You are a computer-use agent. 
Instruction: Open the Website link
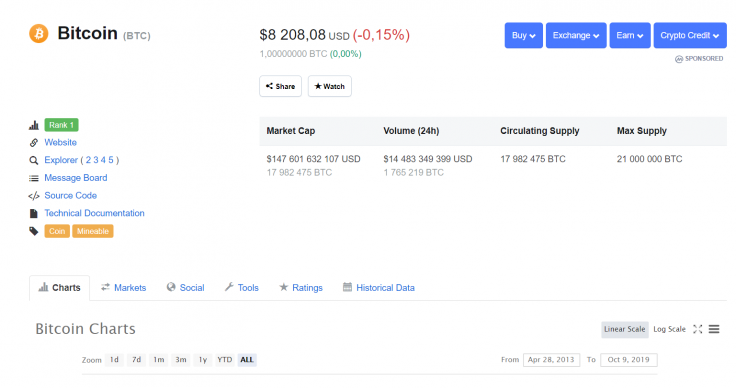(x=61, y=142)
